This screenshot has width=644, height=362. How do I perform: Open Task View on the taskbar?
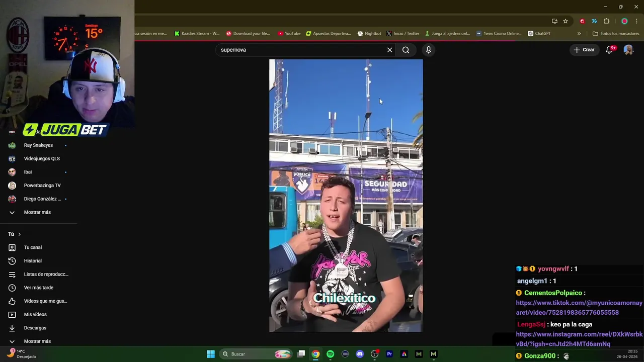(x=301, y=354)
